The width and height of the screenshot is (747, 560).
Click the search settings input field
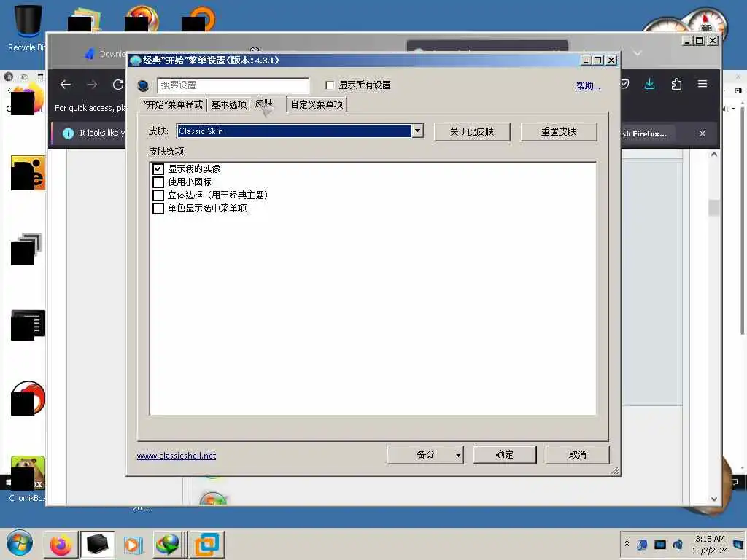(233, 85)
